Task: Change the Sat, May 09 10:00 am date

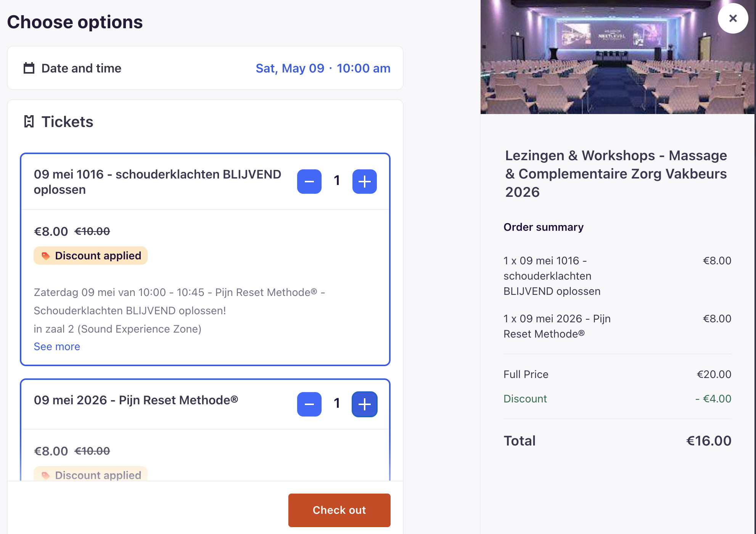Action: [323, 68]
